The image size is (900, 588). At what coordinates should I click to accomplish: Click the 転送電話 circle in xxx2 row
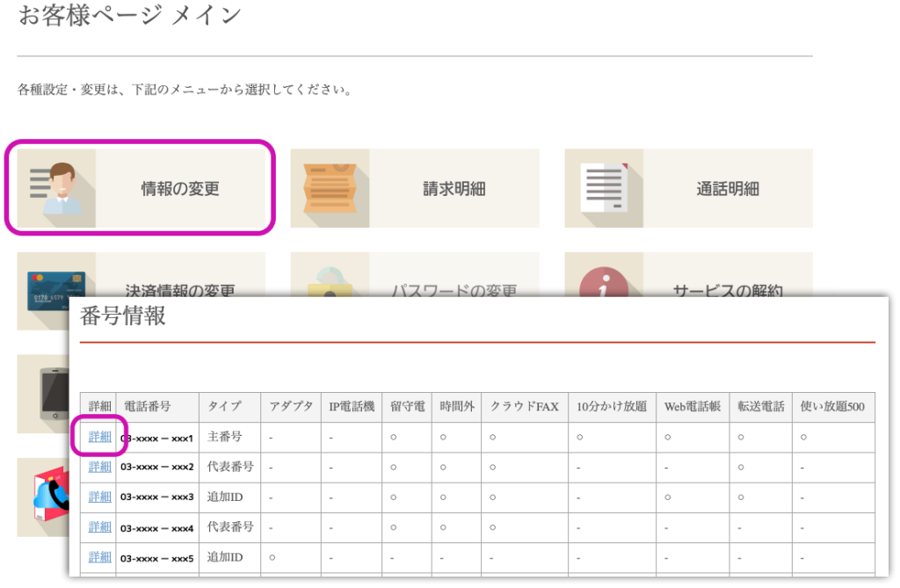pos(741,468)
